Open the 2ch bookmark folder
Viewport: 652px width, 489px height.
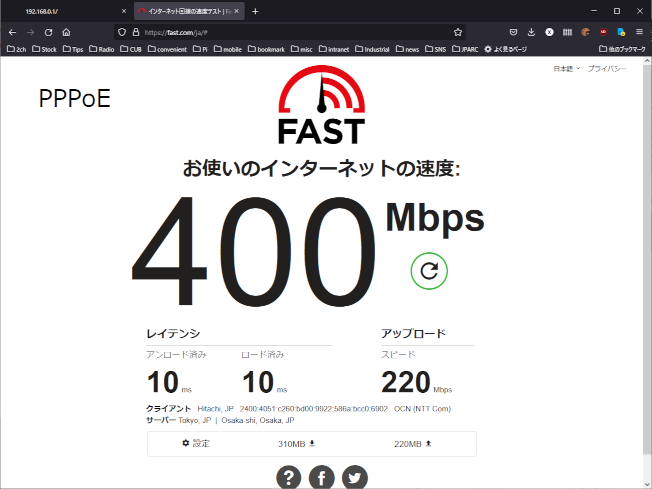pyautogui.click(x=17, y=49)
